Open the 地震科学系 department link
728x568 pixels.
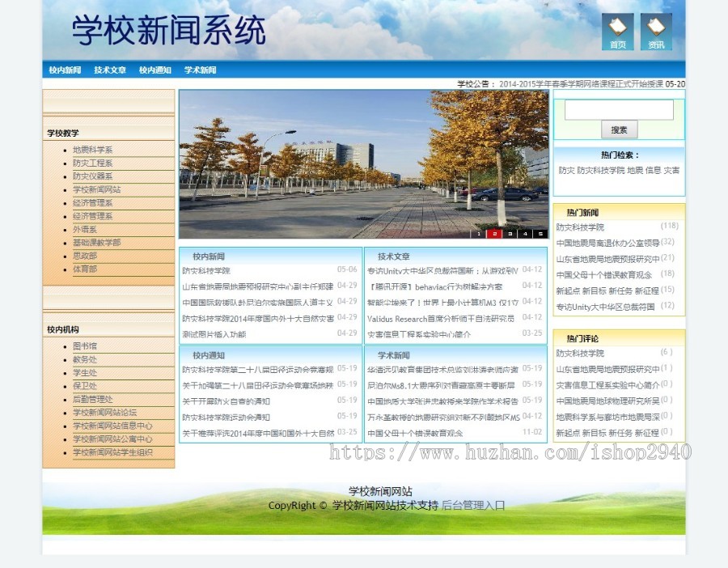pos(92,149)
